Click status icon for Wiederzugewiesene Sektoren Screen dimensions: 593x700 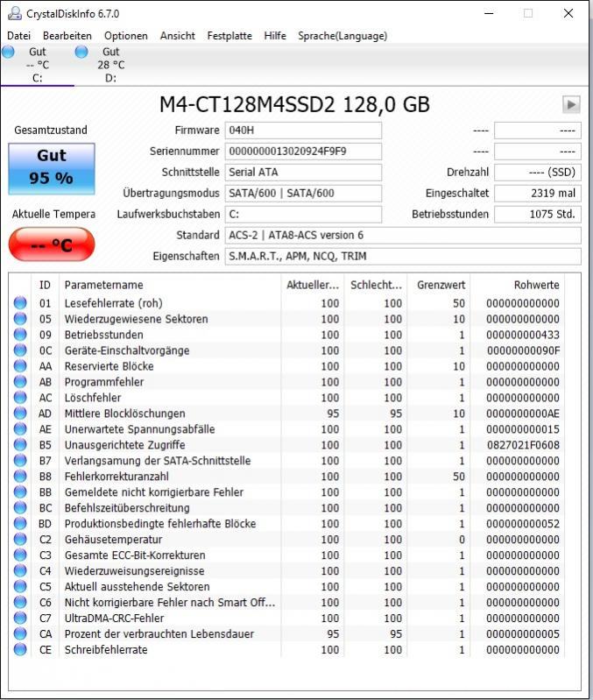(x=20, y=319)
